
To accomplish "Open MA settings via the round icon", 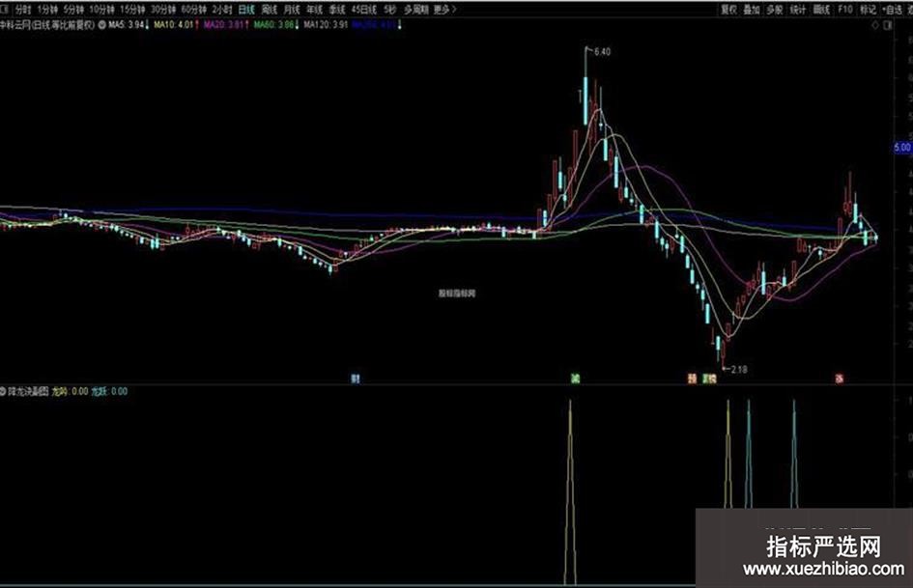I will (x=102, y=25).
